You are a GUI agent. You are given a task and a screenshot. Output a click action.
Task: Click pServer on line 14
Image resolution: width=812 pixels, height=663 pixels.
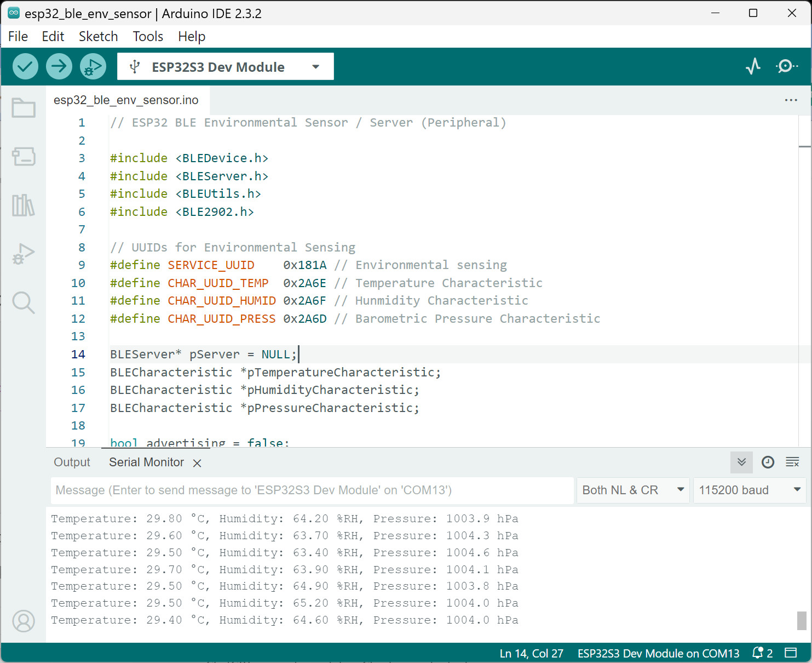[215, 355]
